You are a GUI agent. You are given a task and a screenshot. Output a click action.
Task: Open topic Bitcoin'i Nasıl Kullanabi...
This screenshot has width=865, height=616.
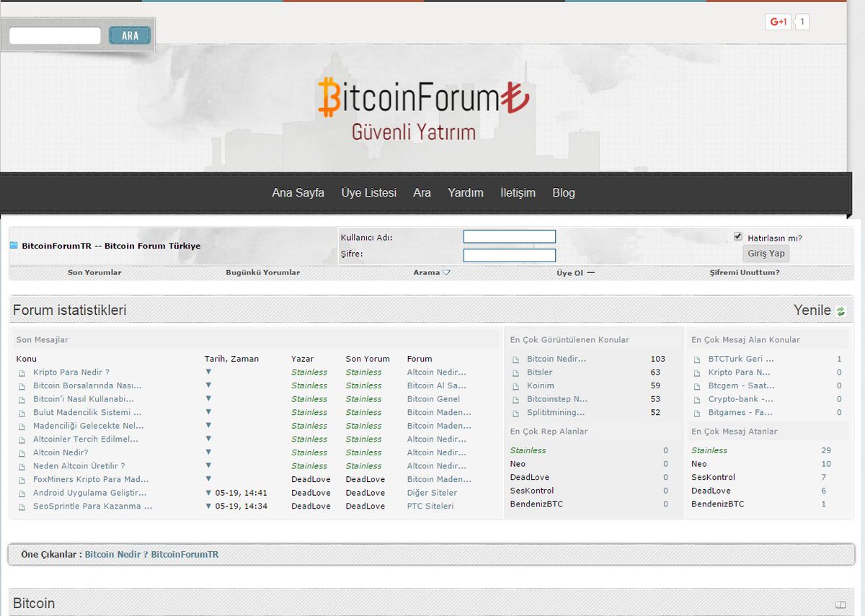(x=83, y=399)
